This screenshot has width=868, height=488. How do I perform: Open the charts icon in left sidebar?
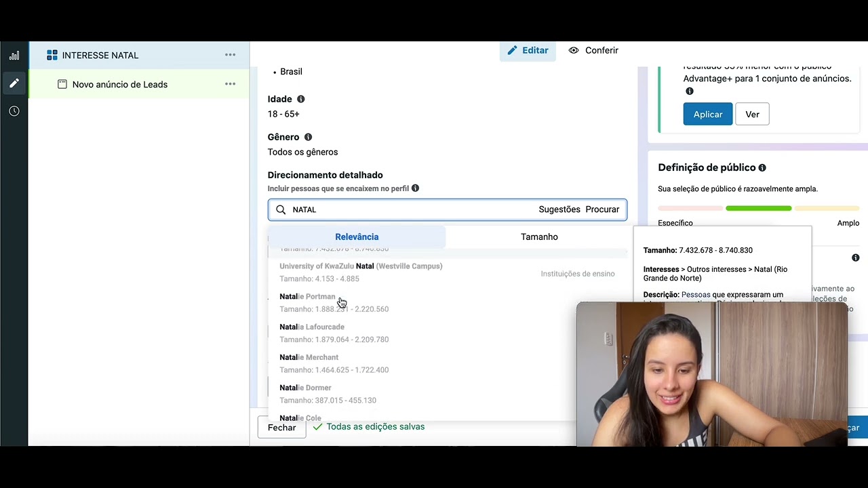(x=14, y=56)
